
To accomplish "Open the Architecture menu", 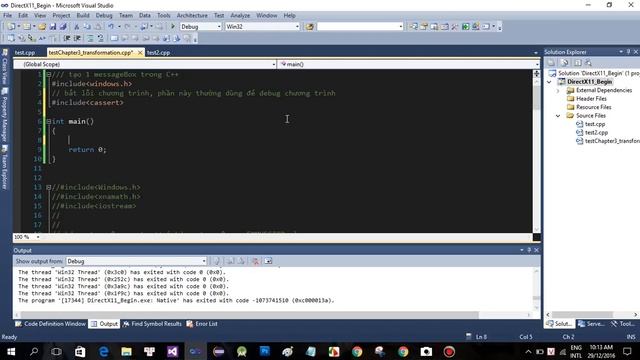I will click(x=192, y=16).
